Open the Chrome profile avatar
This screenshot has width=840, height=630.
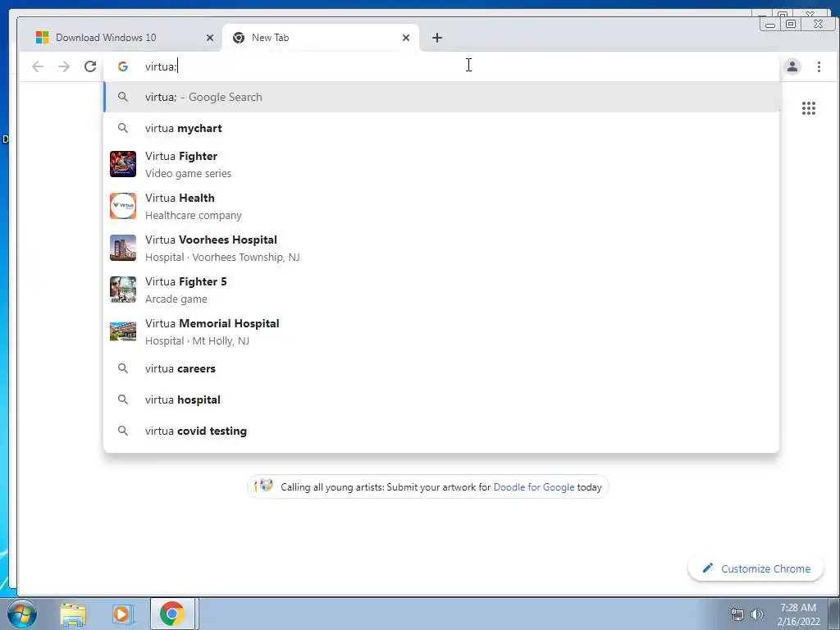point(792,66)
